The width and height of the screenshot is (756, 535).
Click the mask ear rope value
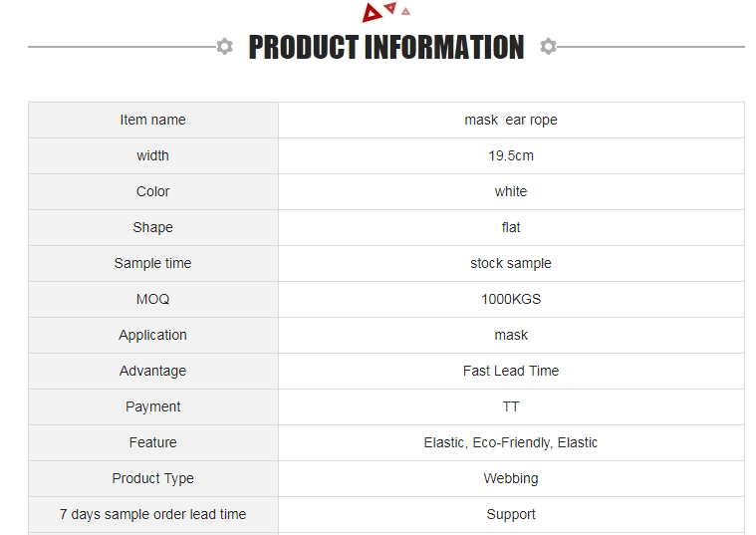tap(511, 121)
